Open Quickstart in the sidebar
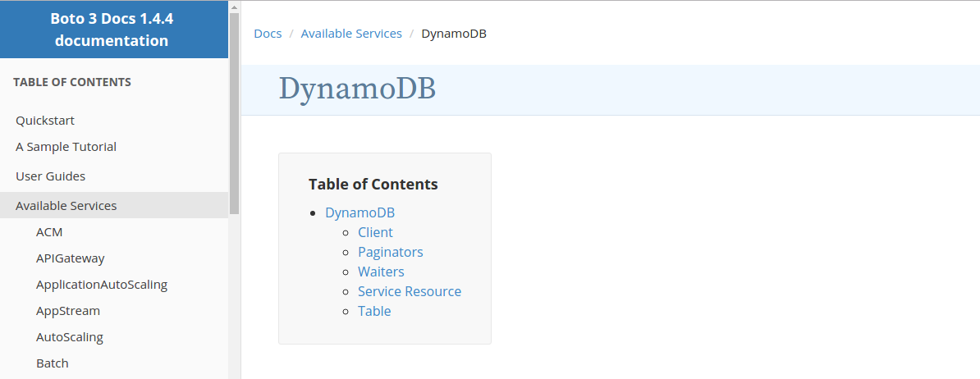 pyautogui.click(x=45, y=121)
